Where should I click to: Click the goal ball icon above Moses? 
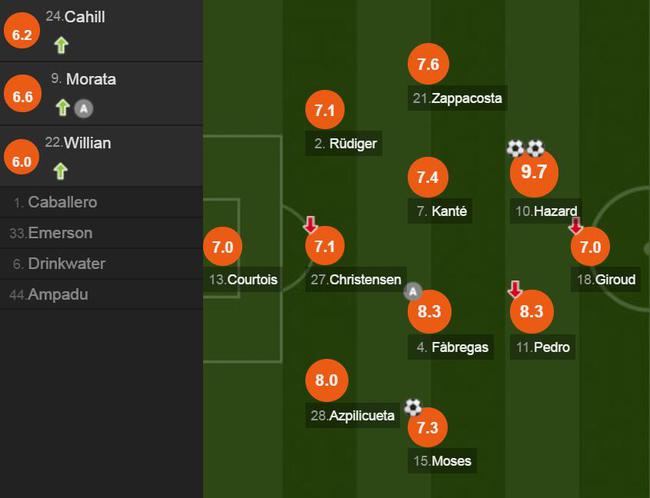[413, 407]
